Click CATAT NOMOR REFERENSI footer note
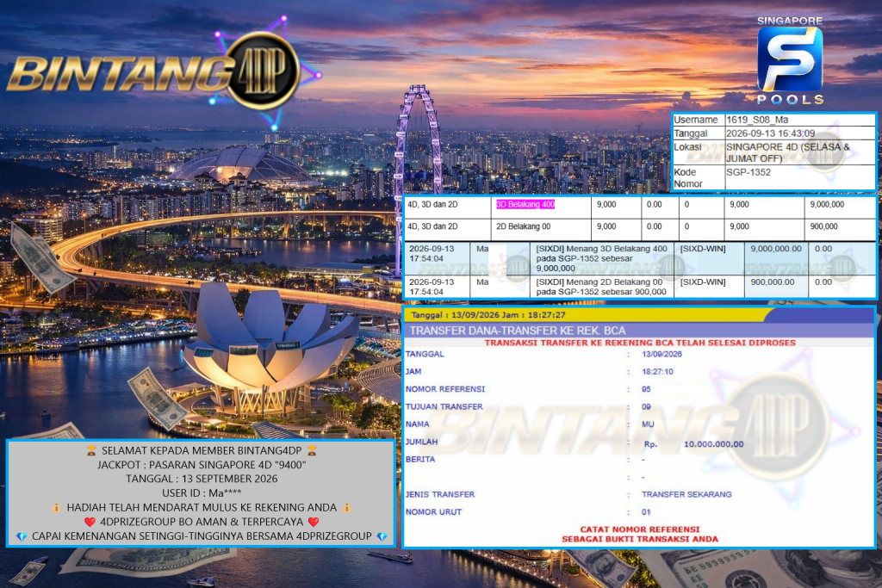Screen dimensions: 882x588 [x=640, y=534]
